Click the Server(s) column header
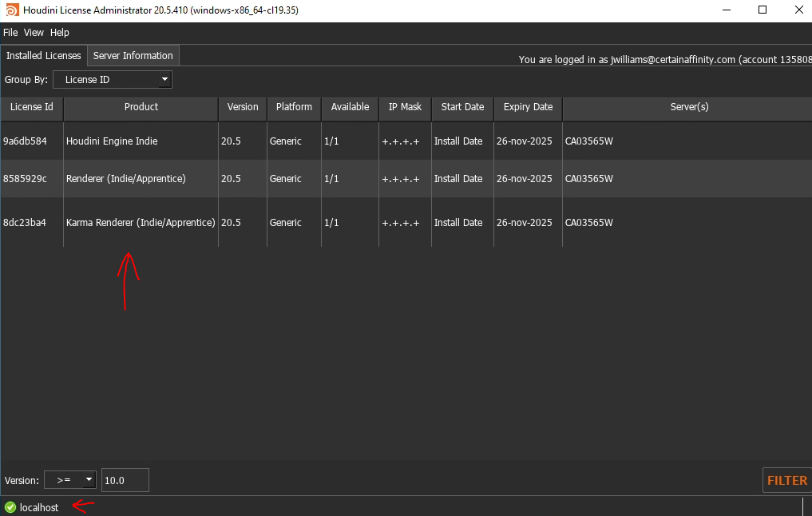 pyautogui.click(x=689, y=107)
